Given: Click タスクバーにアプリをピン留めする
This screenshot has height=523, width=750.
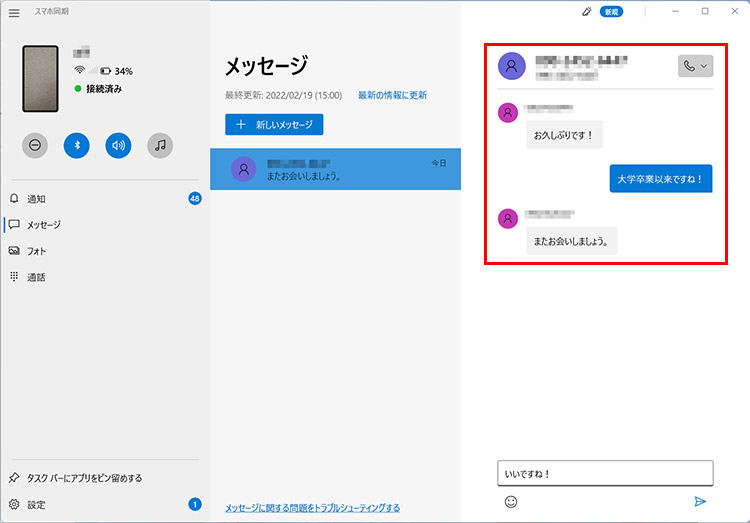Looking at the screenshot, I should 83,478.
